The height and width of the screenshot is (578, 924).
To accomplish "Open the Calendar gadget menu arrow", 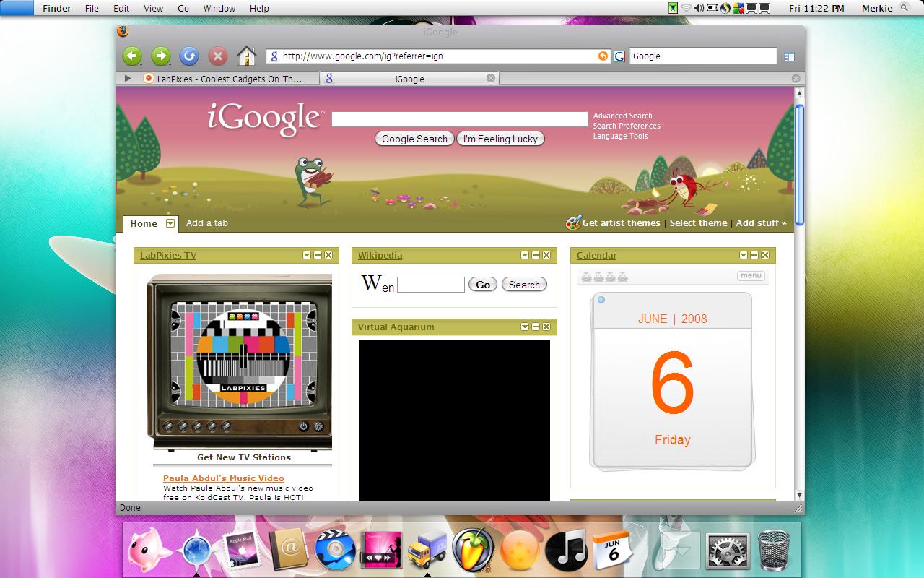I will point(744,255).
